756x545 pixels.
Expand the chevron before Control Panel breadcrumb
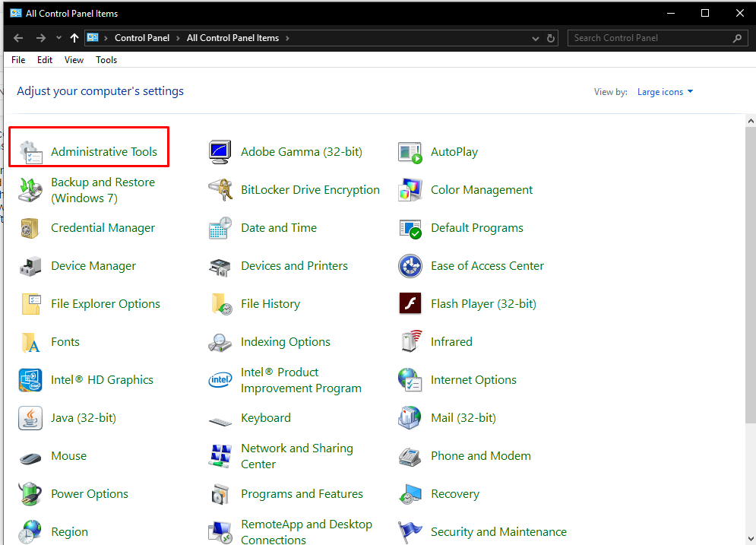pyautogui.click(x=106, y=38)
